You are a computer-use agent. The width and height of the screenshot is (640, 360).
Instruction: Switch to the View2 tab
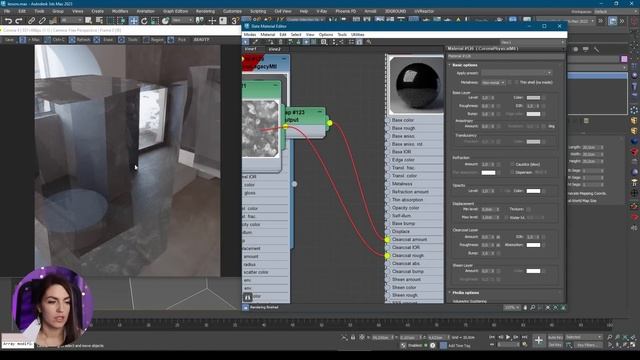click(274, 49)
